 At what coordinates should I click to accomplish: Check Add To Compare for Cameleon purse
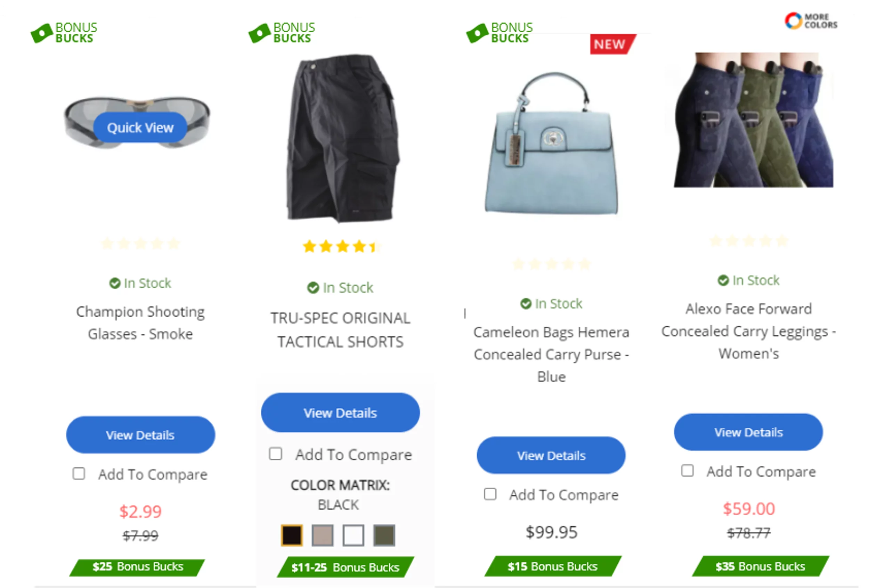point(490,494)
